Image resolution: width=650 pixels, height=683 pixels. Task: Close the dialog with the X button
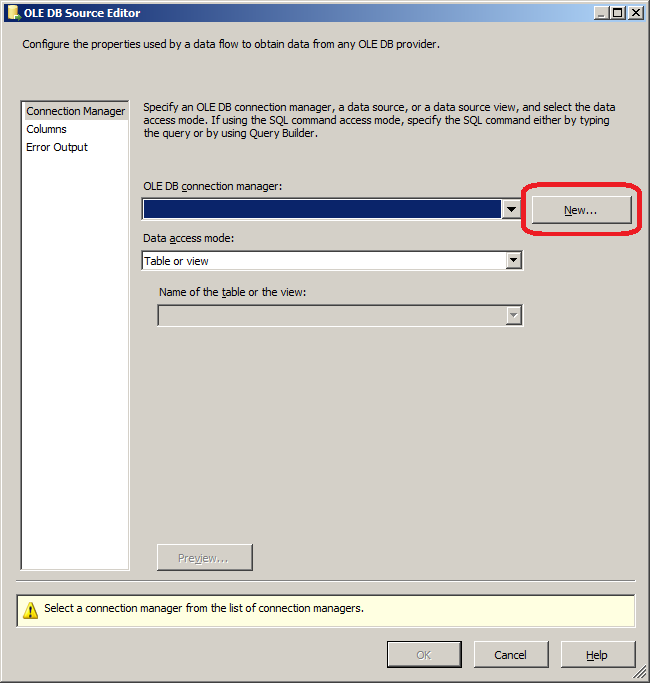[635, 13]
